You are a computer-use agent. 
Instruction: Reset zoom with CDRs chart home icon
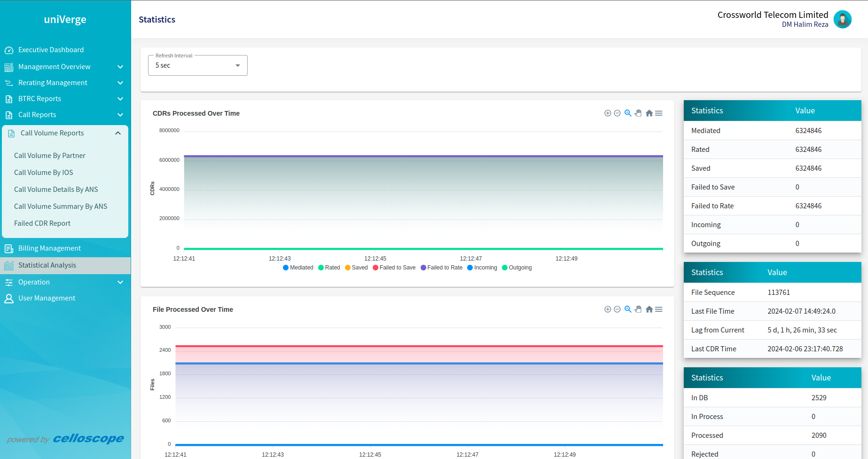click(649, 113)
